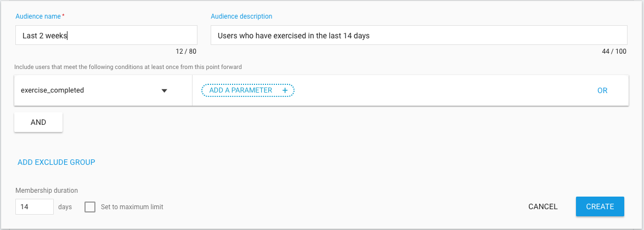Click the 'Audience name' field label
The height and width of the screenshot is (230, 644).
(38, 16)
